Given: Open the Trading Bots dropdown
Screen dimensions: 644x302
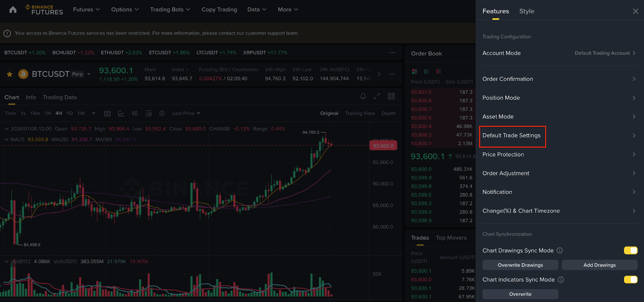Looking at the screenshot, I should click(x=170, y=10).
